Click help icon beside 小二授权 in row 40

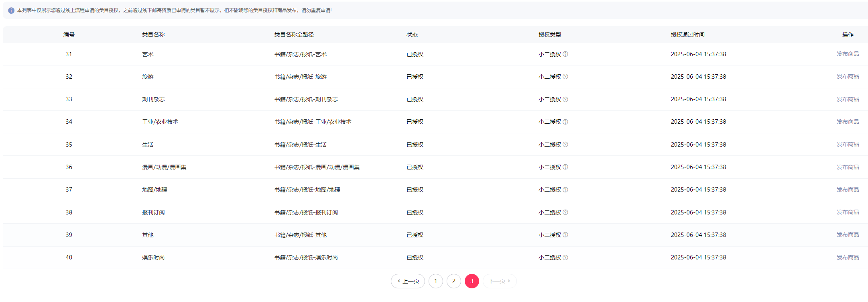565,257
